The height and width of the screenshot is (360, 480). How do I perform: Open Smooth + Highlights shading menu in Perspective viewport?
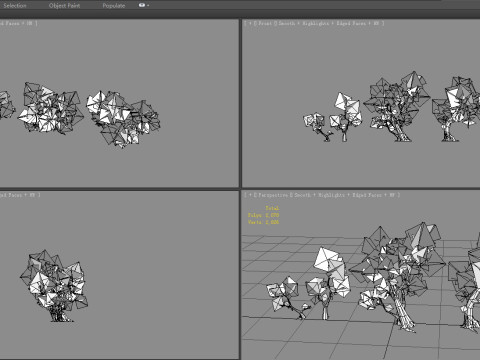[319, 195]
